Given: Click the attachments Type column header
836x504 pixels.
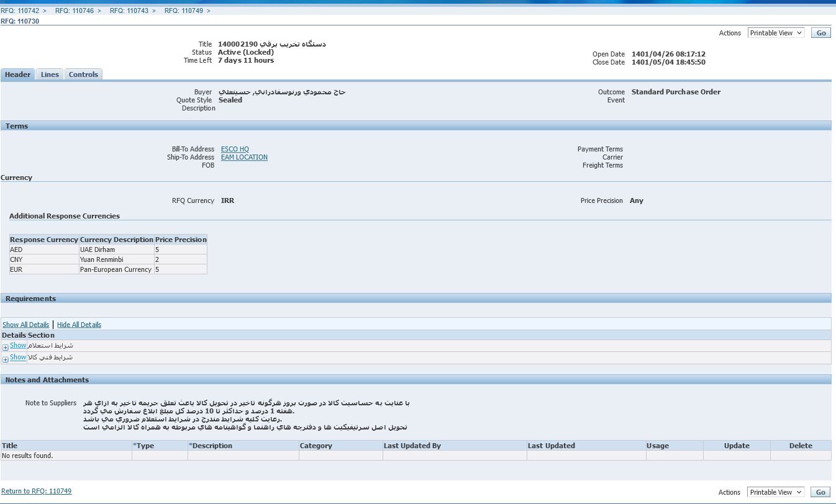Looking at the screenshot, I should [x=160, y=446].
